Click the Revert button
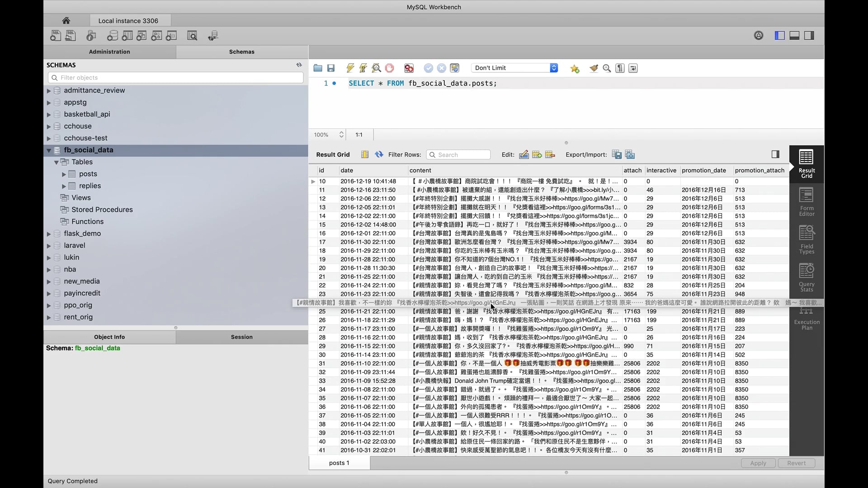Image resolution: width=868 pixels, height=488 pixels. click(x=796, y=463)
